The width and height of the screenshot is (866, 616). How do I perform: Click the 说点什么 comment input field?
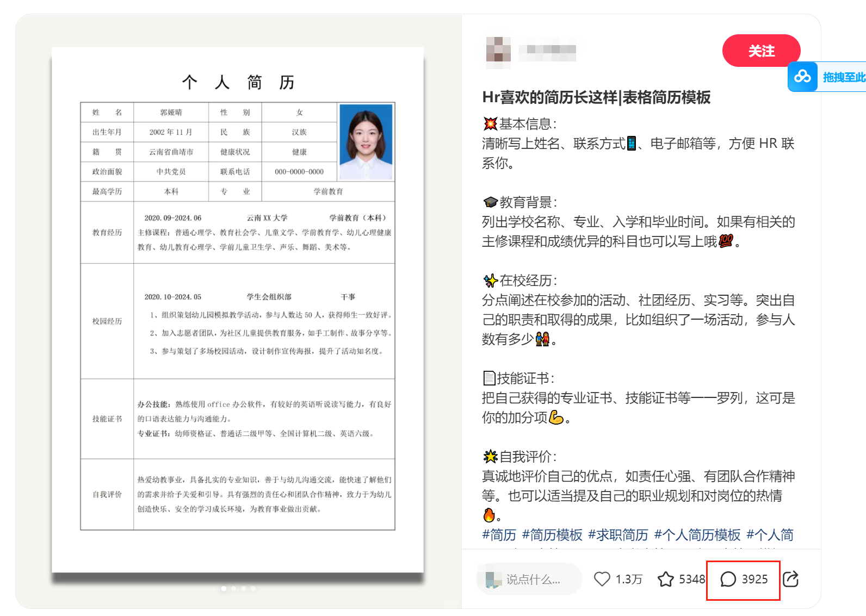pos(529,579)
